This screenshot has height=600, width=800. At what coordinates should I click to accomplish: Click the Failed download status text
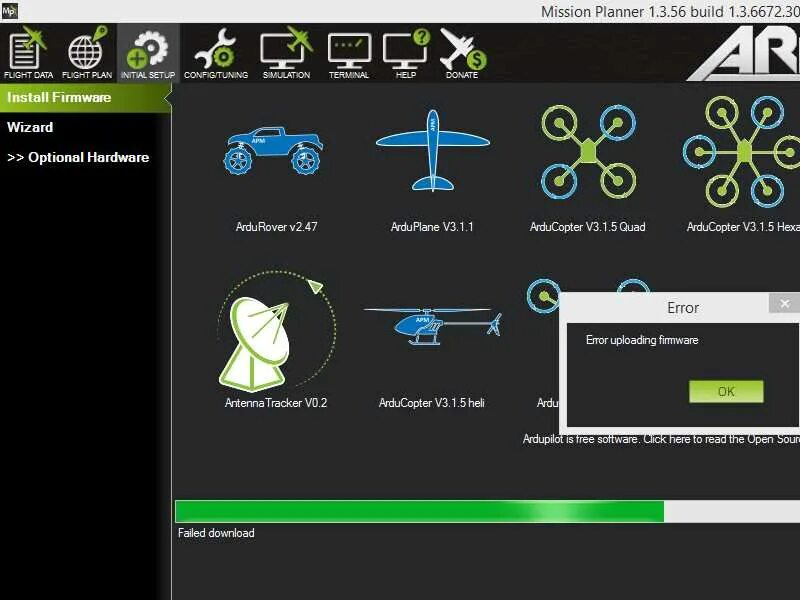(216, 533)
